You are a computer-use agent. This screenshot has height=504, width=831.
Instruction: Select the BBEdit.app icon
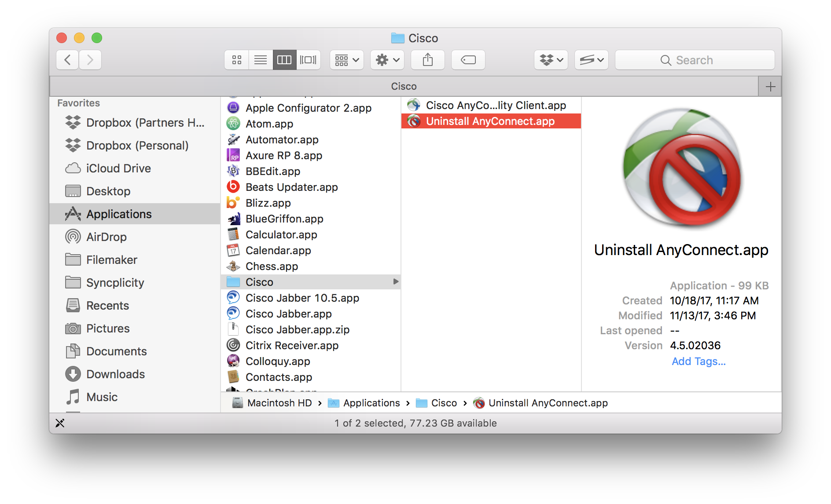tap(233, 171)
